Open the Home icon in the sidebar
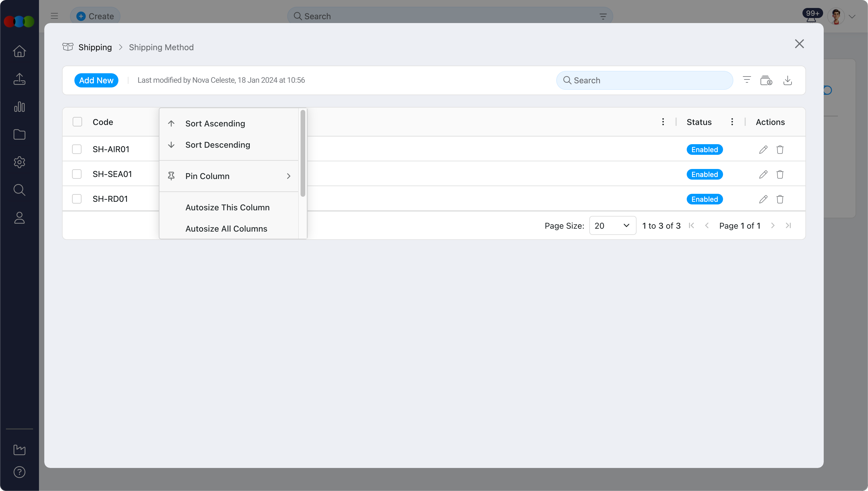The image size is (868, 491). (x=19, y=51)
